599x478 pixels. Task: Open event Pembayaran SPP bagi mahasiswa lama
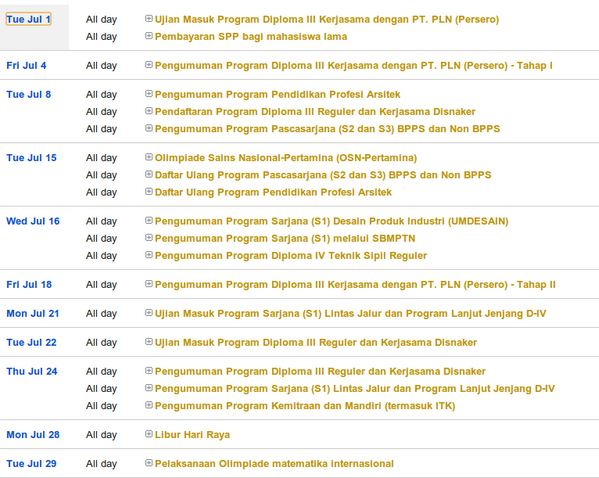point(251,37)
